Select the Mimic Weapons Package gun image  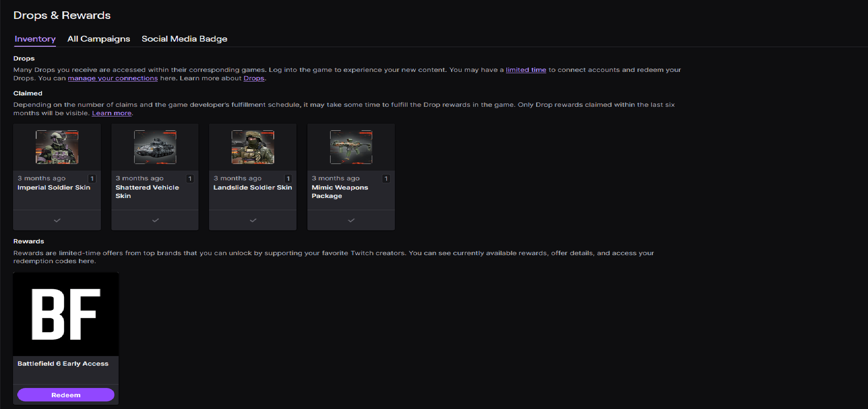point(351,147)
